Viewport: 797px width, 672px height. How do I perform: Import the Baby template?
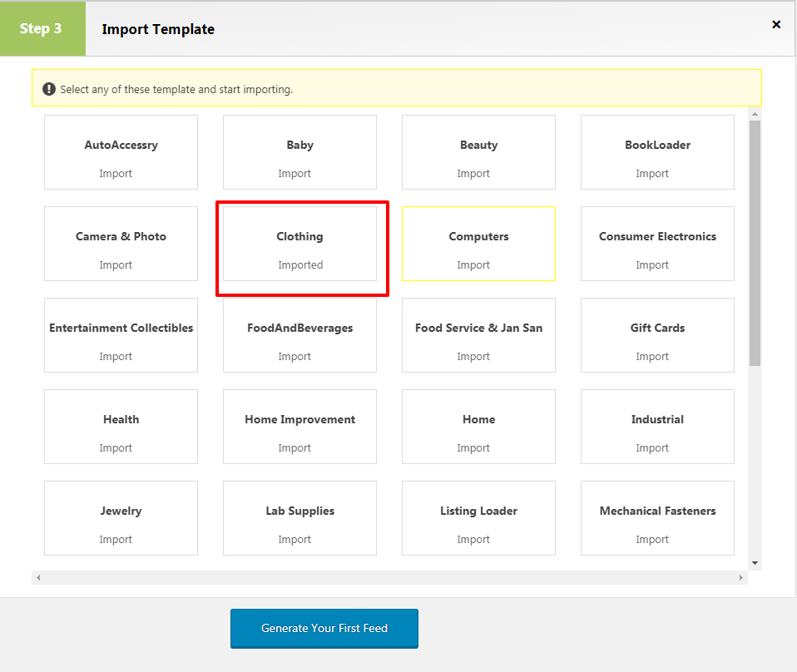point(295,173)
